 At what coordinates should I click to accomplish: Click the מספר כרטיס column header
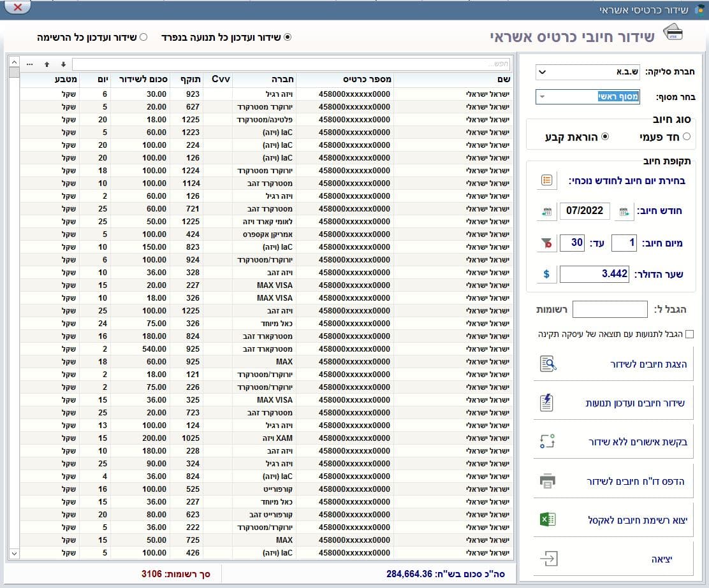point(367,80)
